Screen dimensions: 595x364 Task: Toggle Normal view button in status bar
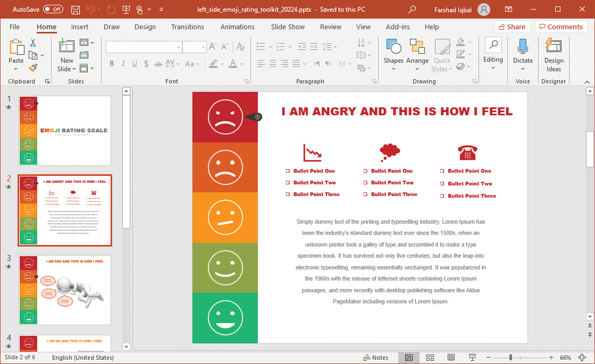pos(409,358)
